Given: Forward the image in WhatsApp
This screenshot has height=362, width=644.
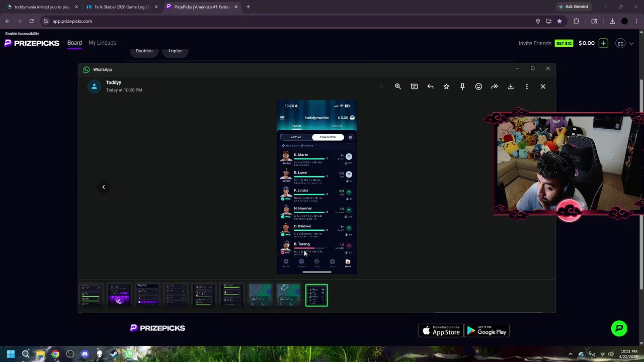Looking at the screenshot, I should click(495, 86).
